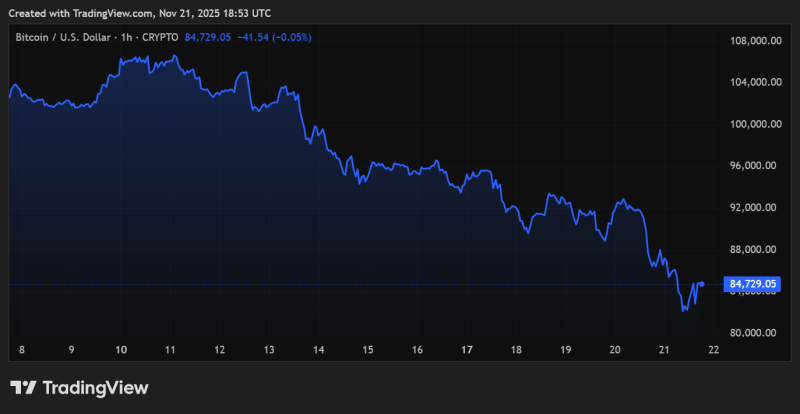This screenshot has width=800, height=414.
Task: Select date 17 on the time axis
Action: click(466, 350)
